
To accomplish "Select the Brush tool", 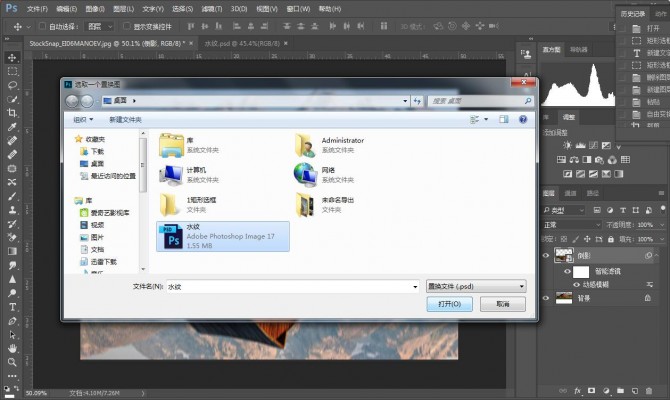I will 12,196.
